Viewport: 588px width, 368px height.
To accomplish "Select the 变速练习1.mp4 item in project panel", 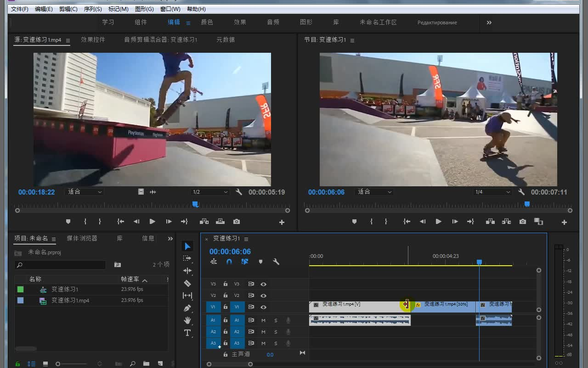I will click(x=70, y=301).
